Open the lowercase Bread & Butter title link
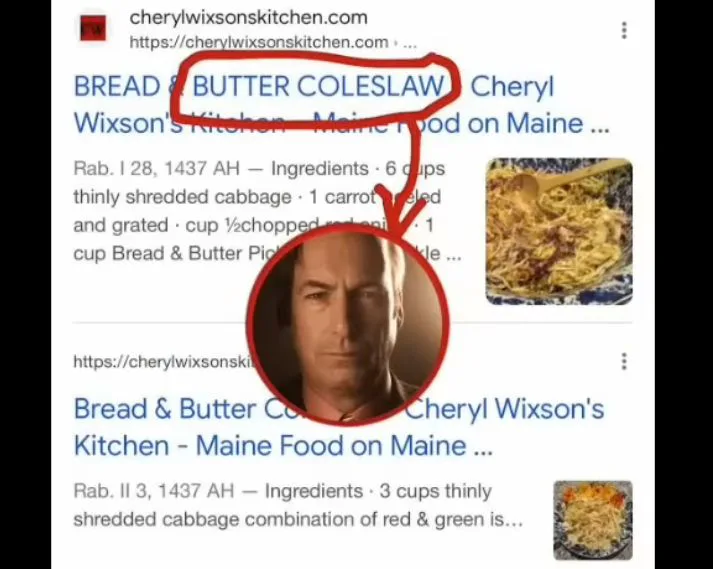Image resolution: width=713 pixels, height=569 pixels. click(339, 427)
